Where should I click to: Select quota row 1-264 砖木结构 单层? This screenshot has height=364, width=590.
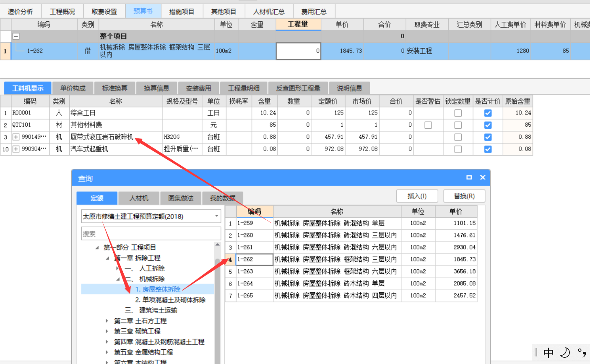[351, 283]
